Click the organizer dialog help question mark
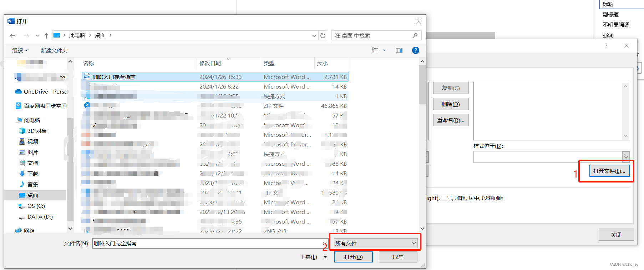Image resolution: width=644 pixels, height=270 pixels. pyautogui.click(x=606, y=46)
